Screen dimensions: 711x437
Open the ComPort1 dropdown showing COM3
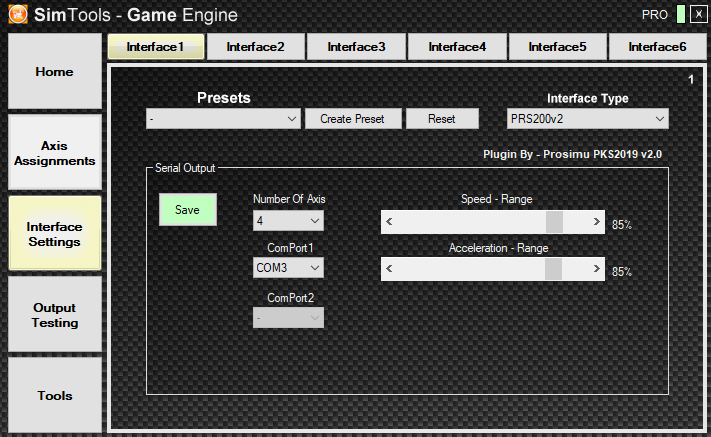tap(288, 268)
